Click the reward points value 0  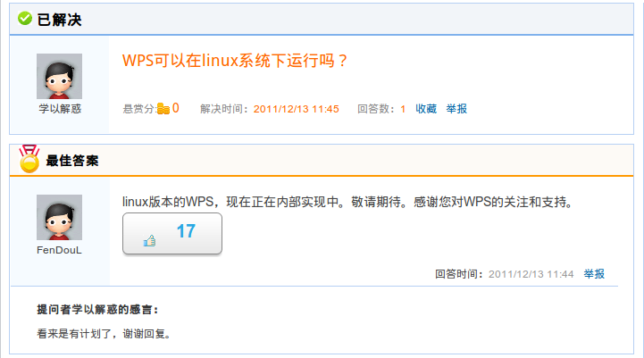[176, 108]
